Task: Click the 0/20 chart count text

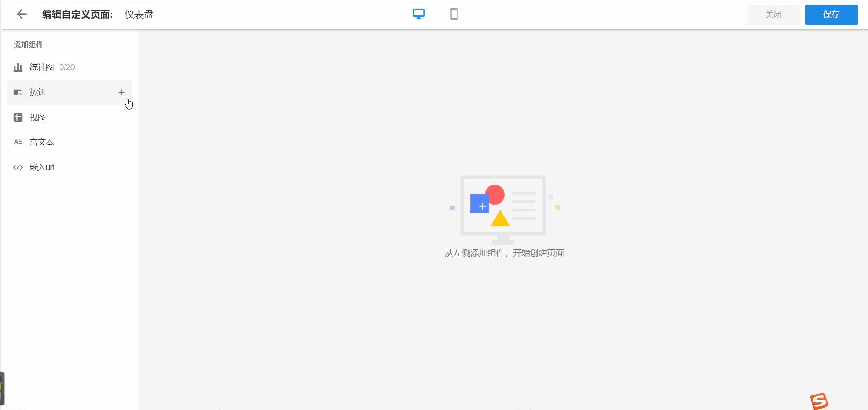Action: pyautogui.click(x=67, y=67)
